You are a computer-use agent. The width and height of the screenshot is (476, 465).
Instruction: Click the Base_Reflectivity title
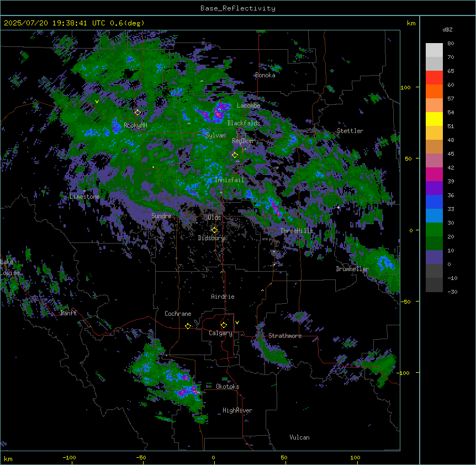click(238, 8)
